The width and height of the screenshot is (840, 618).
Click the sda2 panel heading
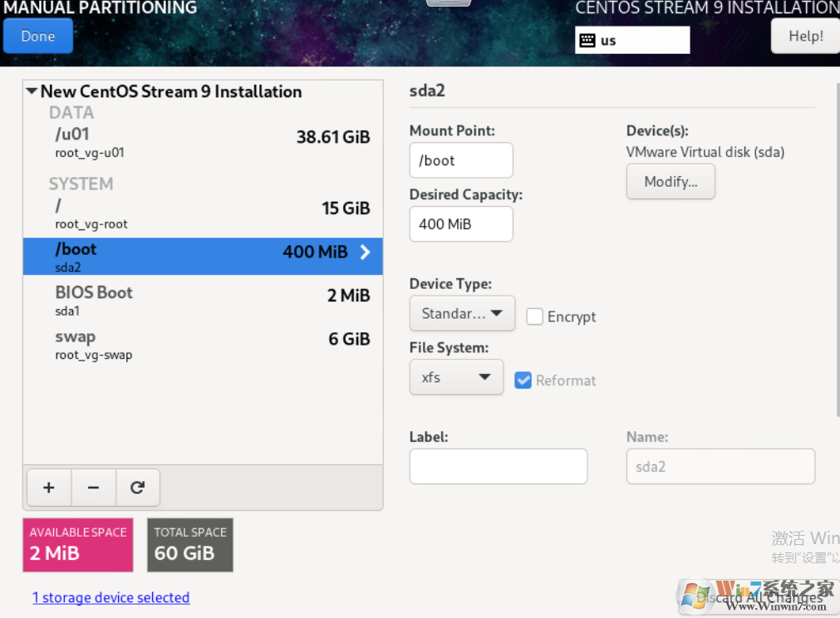click(427, 91)
